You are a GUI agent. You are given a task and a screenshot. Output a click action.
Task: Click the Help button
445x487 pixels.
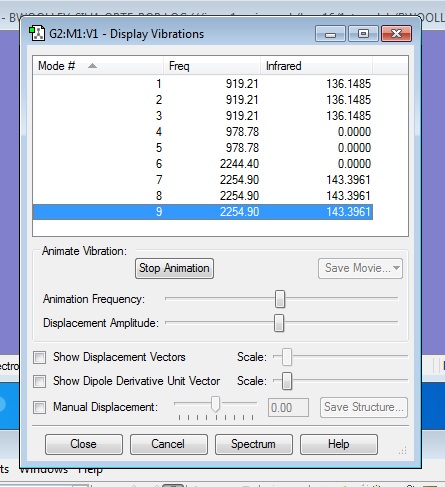[339, 444]
